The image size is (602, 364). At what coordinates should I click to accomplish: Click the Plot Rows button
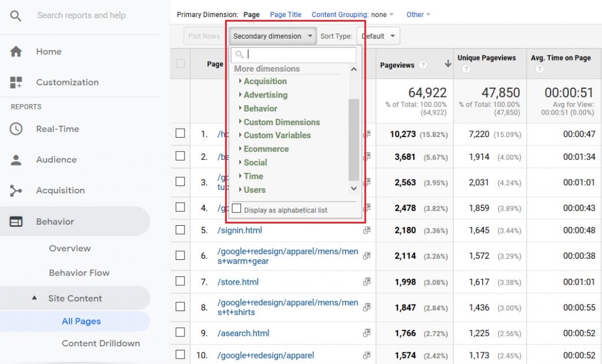(x=204, y=36)
